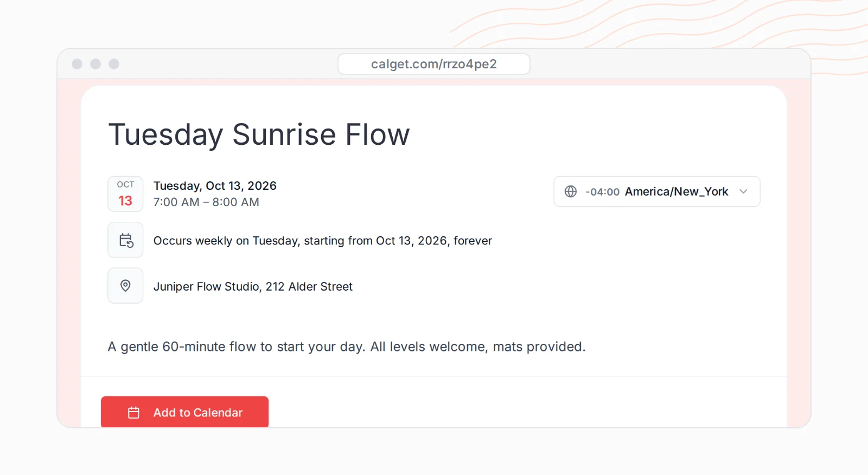Image resolution: width=868 pixels, height=475 pixels.
Task: Click the Add to Calendar button
Action: tap(184, 412)
